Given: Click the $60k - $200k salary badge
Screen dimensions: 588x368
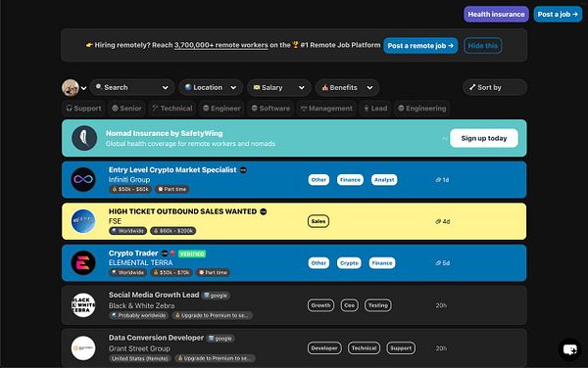Looking at the screenshot, I should pyautogui.click(x=172, y=231).
